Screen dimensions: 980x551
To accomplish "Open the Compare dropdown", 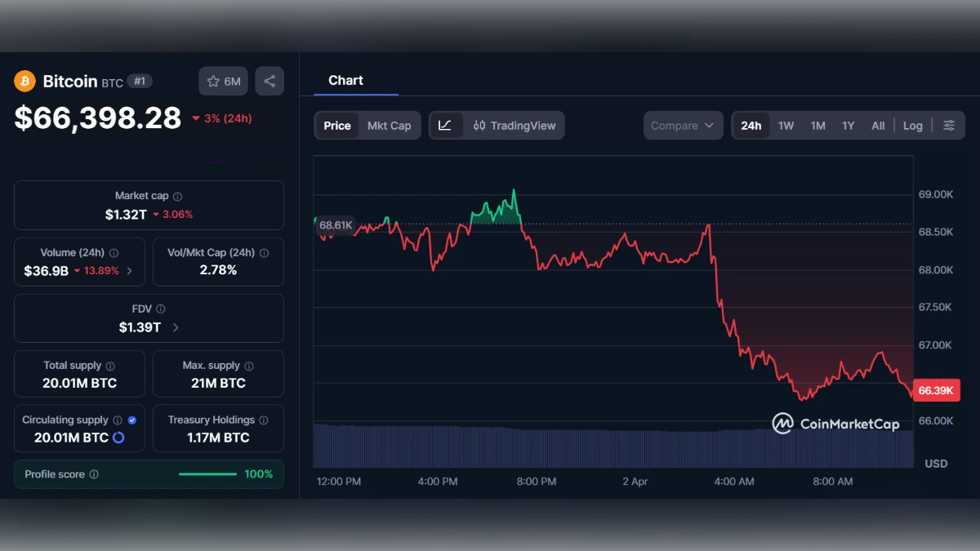I will pyautogui.click(x=683, y=125).
